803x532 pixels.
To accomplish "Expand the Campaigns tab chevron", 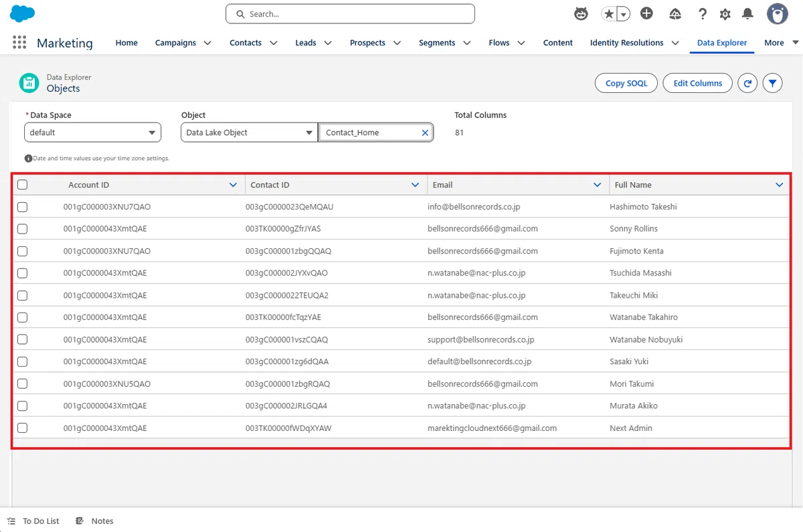I will pos(207,43).
